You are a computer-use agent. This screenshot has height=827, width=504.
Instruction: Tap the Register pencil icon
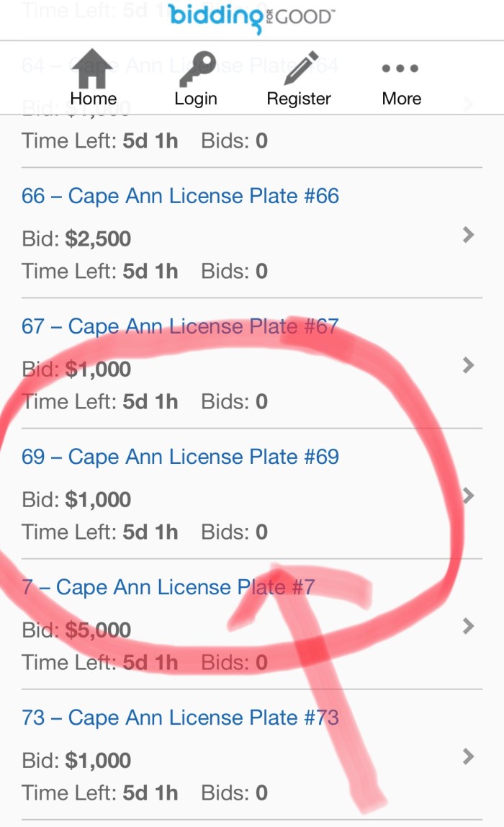pos(300,68)
